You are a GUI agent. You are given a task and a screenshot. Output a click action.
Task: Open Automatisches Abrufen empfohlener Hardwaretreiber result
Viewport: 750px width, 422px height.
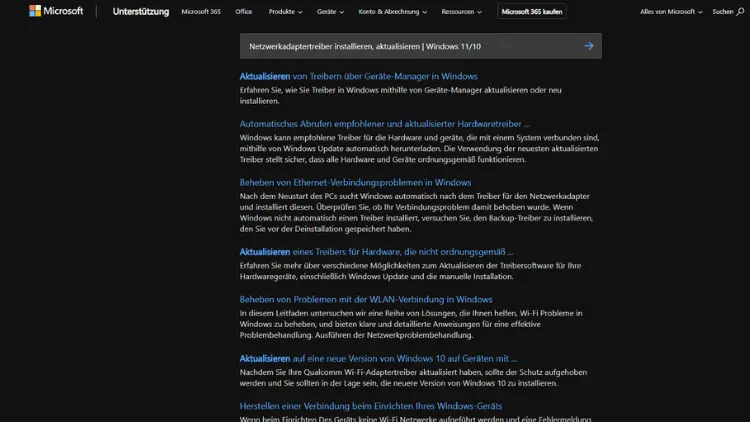tap(385, 123)
